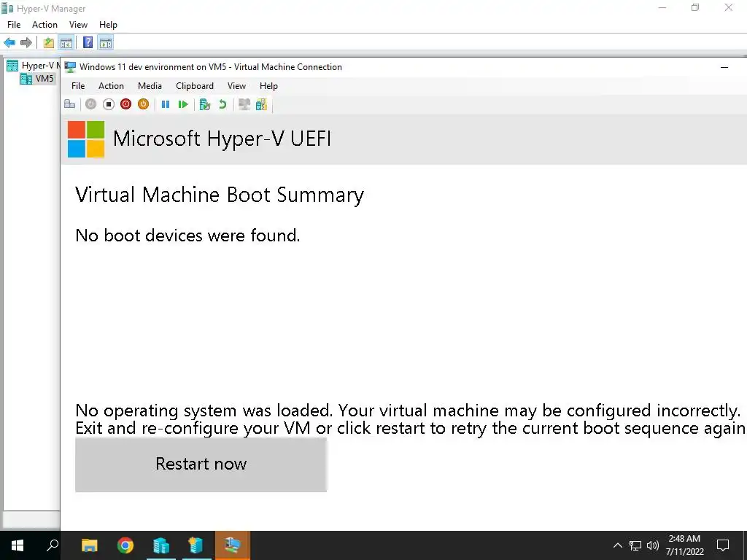Open Help menu in Virtual Machine Connection

coord(268,86)
